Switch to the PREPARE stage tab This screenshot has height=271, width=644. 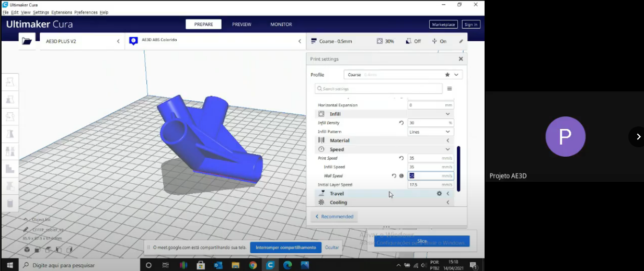(x=203, y=24)
